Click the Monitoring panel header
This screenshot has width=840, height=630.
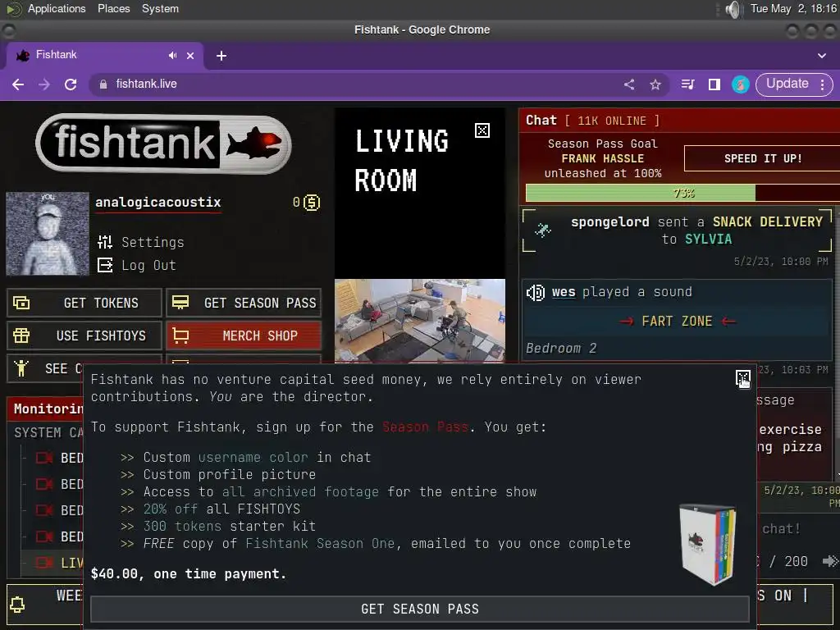[x=45, y=409]
